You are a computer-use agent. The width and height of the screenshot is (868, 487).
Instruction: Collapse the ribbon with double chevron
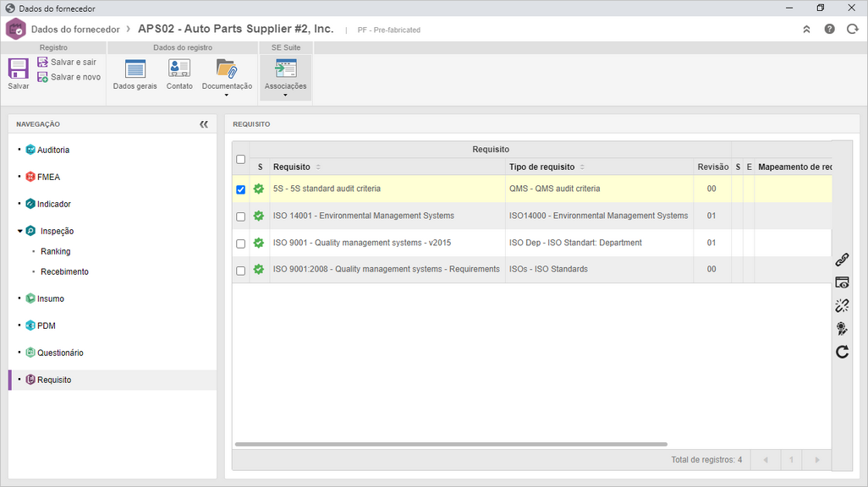(x=806, y=30)
